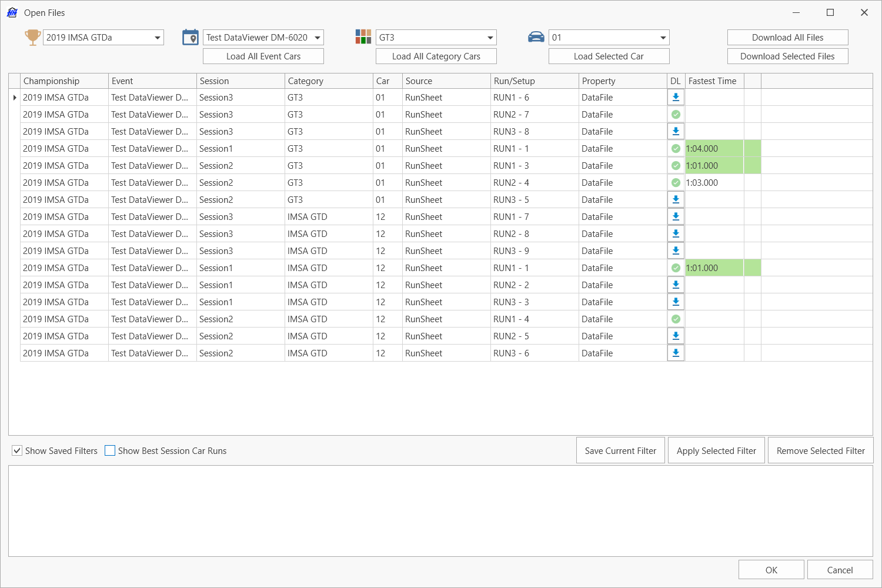Screen dimensions: 882x588
Task: Click downloaded checkmark for Session2 GT3 RUN2 - 4
Action: (676, 182)
